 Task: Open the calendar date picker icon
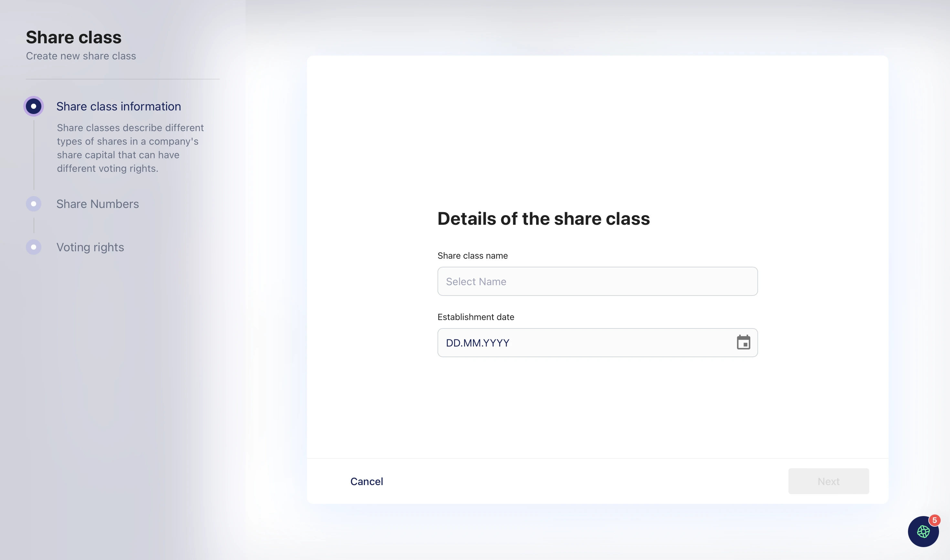tap(743, 342)
